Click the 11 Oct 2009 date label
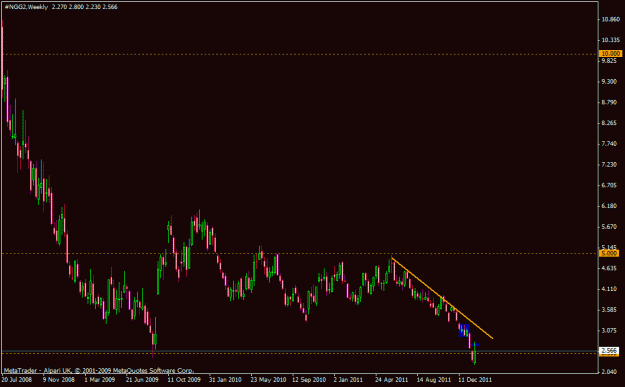 pos(184,379)
